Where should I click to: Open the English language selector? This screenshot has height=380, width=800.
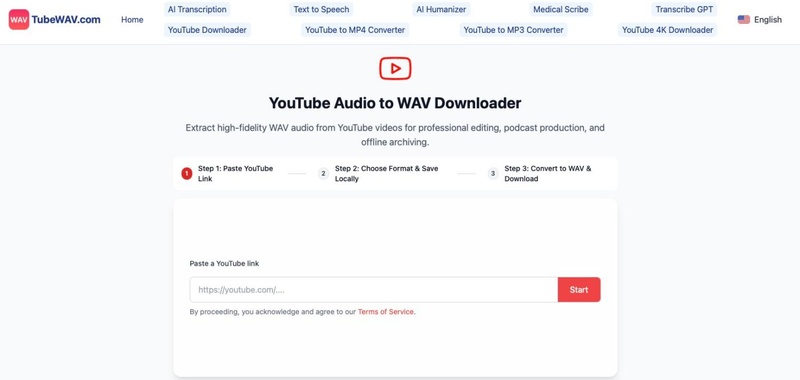point(760,20)
